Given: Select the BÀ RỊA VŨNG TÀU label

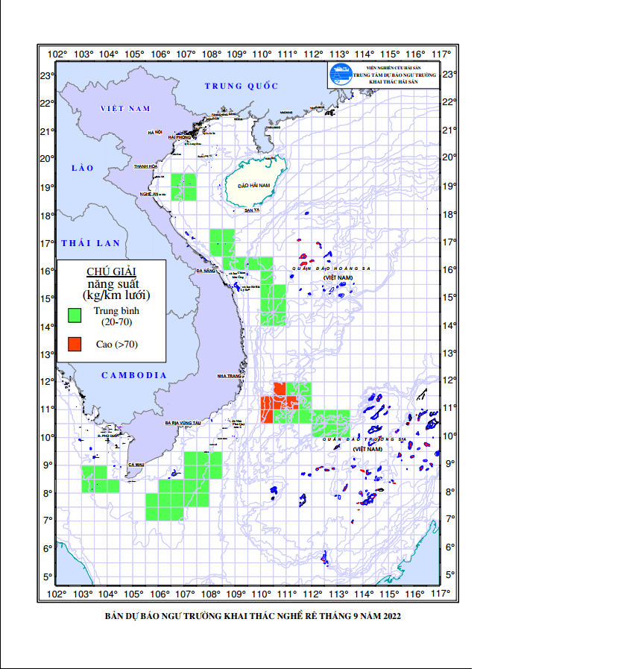Looking at the screenshot, I should coord(183,423).
